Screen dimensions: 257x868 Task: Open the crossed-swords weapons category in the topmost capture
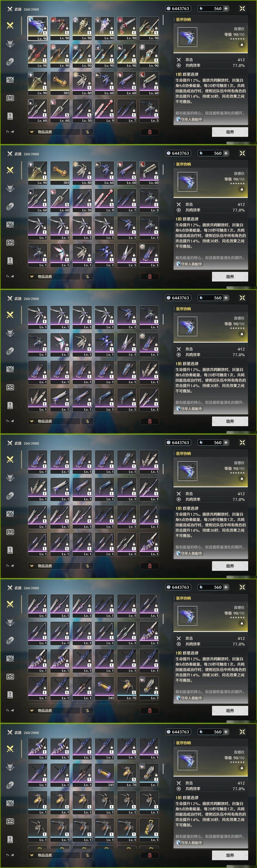tap(10, 25)
